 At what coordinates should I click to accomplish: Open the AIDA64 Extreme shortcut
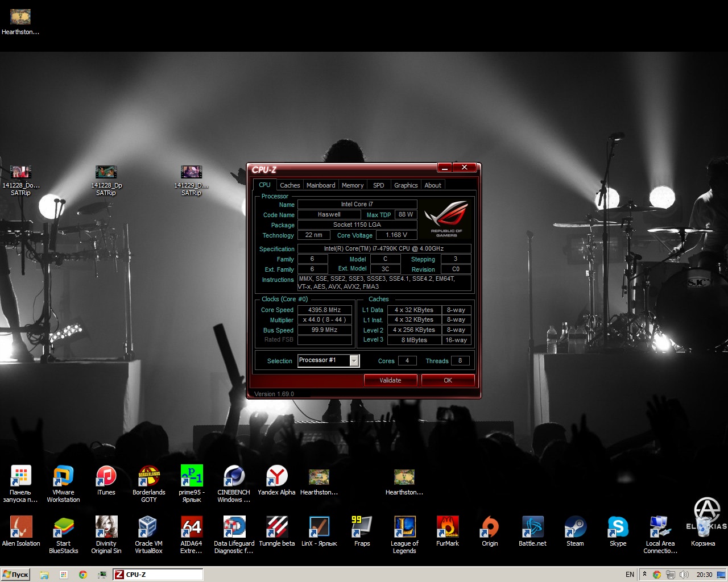[x=191, y=534]
